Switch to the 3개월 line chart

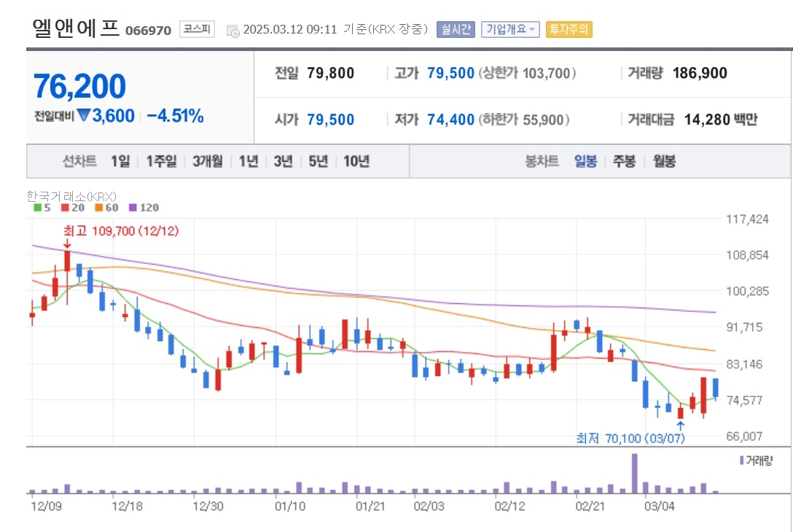[x=207, y=161]
